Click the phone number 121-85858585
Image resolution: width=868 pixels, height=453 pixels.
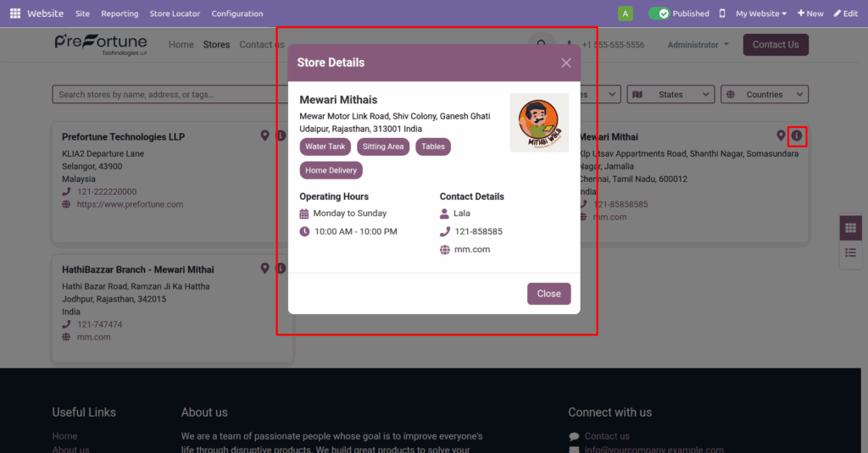[620, 204]
